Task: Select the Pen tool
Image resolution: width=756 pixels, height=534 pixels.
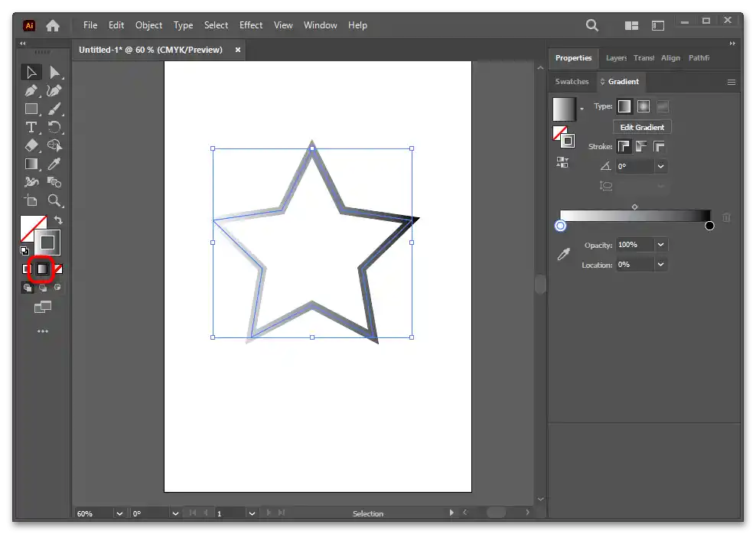Action: [31, 91]
